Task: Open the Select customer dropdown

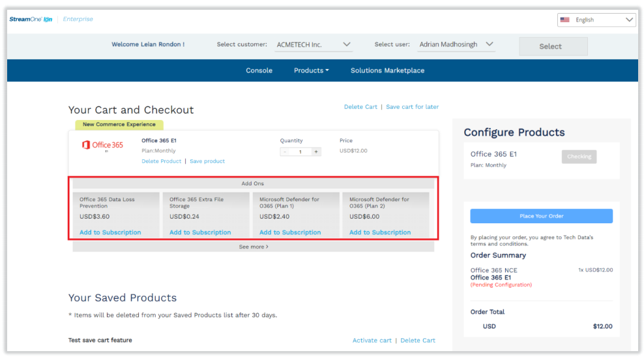Action: [314, 44]
